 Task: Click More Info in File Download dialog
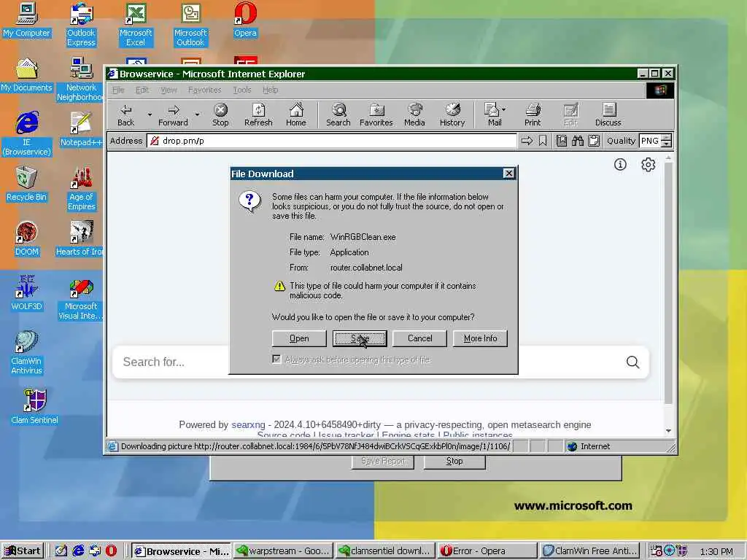[480, 338]
